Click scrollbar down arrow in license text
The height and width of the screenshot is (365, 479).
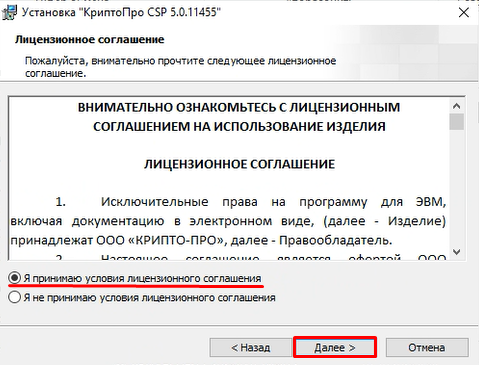(457, 252)
